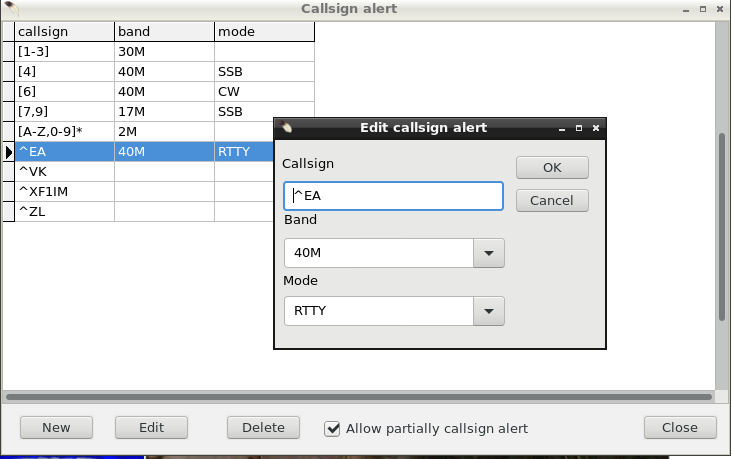
Task: Click the Delete button
Action: pyautogui.click(x=263, y=428)
